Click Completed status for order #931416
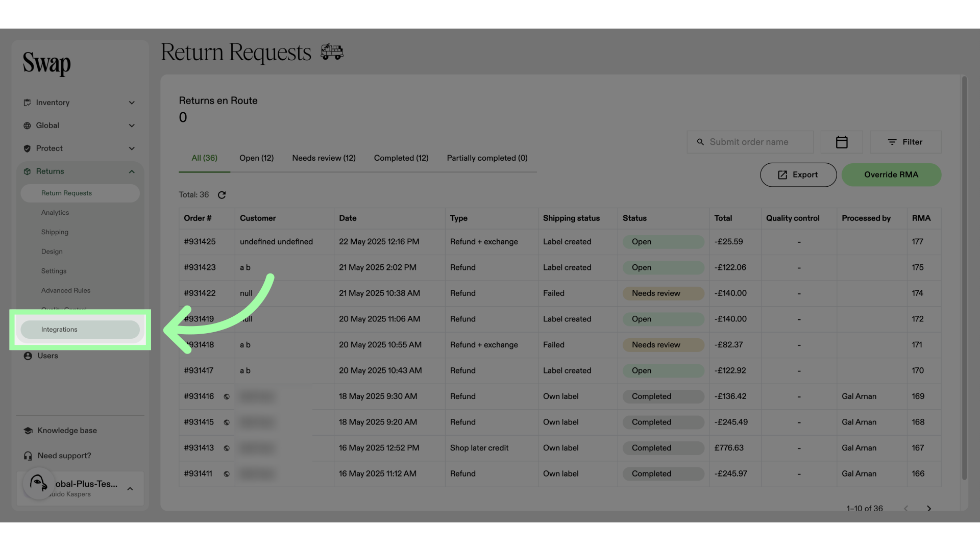Image resolution: width=980 pixels, height=551 pixels. pos(663,396)
